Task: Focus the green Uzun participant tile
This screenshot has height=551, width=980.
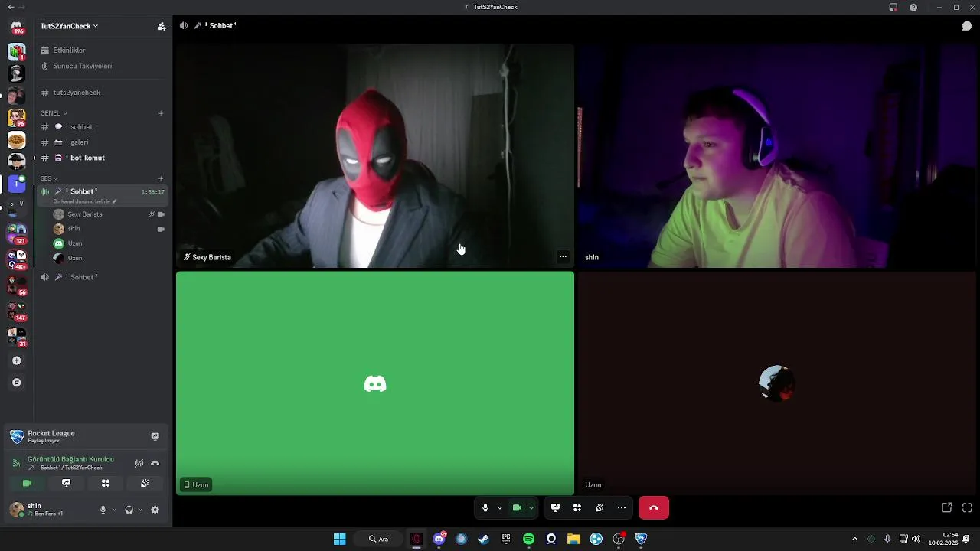Action: [375, 383]
